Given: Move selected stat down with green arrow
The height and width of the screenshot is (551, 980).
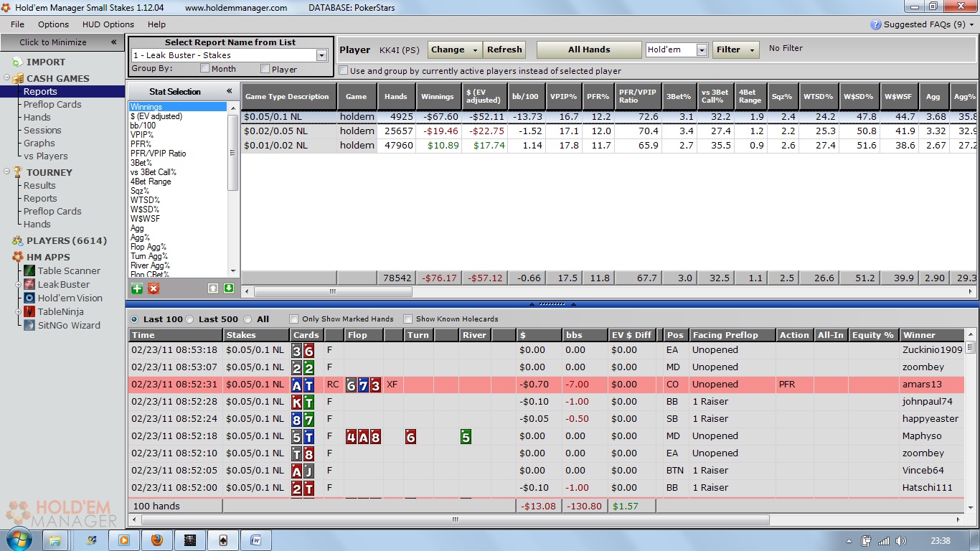Looking at the screenshot, I should coord(229,288).
